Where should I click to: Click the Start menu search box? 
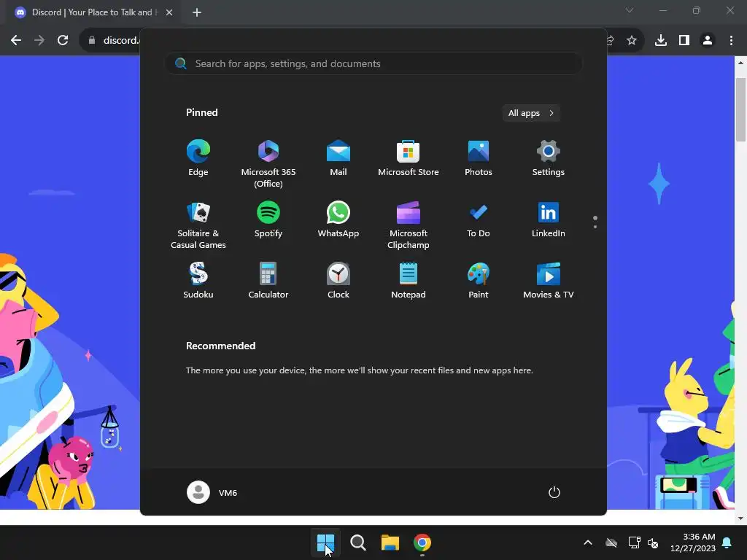[x=373, y=63]
